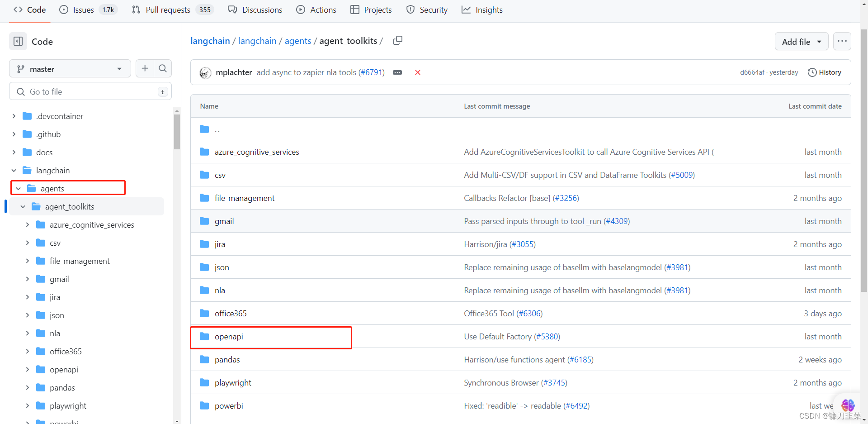Open the three-dot more options menu
Image resolution: width=868 pixels, height=424 pixels.
[842, 41]
